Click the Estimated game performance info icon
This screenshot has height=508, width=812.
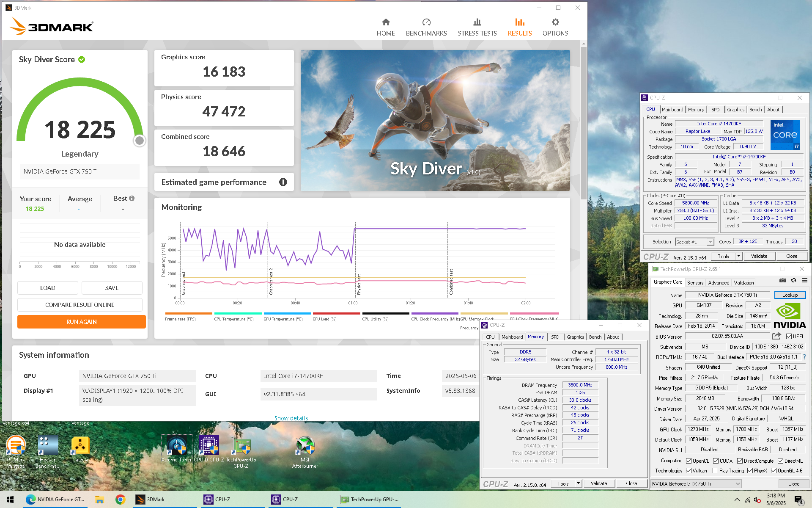[x=283, y=182]
